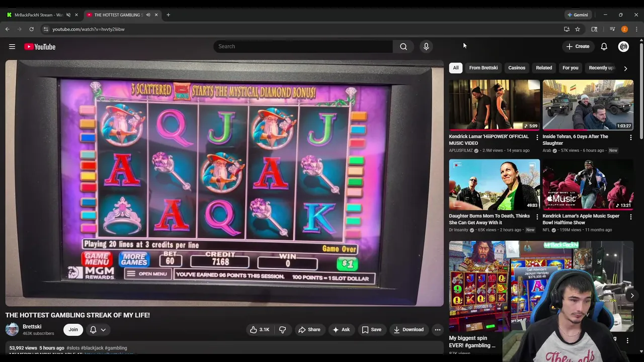Open options for Daughter Burns Mom video

click(537, 217)
